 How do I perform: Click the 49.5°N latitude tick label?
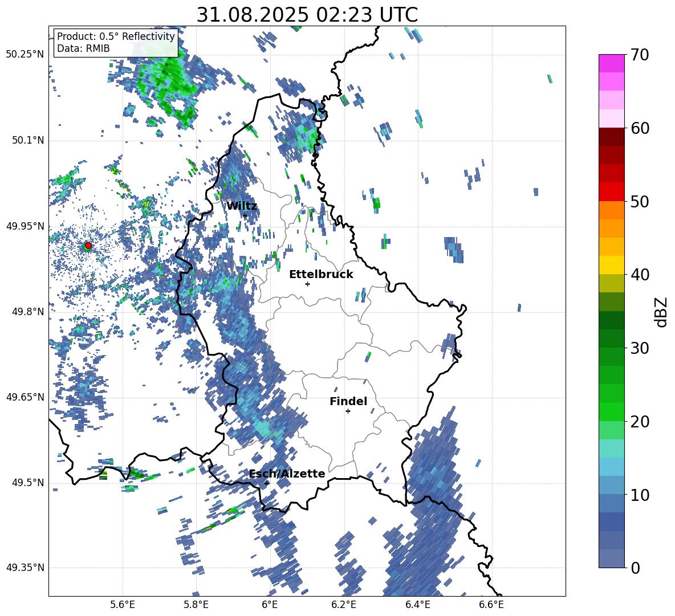pyautogui.click(x=27, y=483)
